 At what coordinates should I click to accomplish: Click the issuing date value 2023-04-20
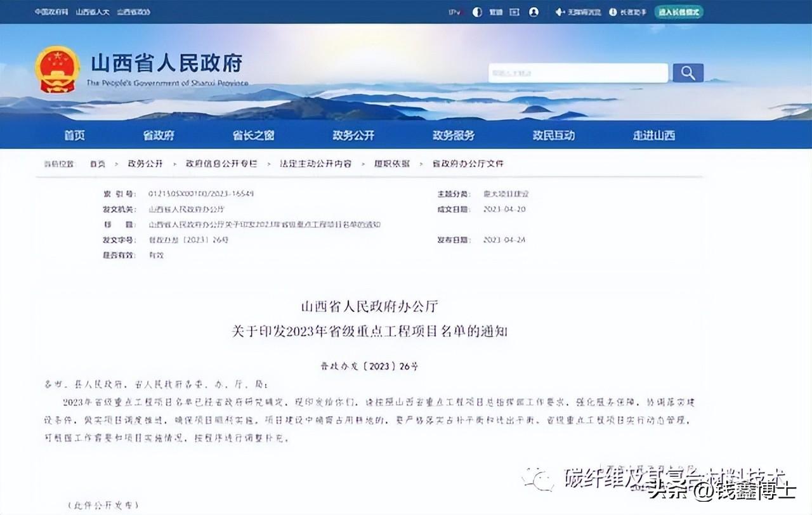tap(504, 209)
